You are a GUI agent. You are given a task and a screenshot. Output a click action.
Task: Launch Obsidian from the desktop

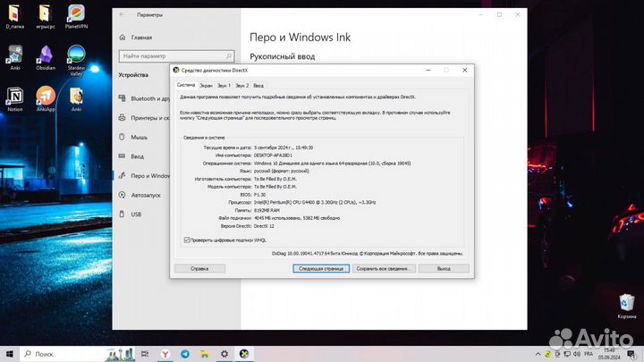click(46, 55)
